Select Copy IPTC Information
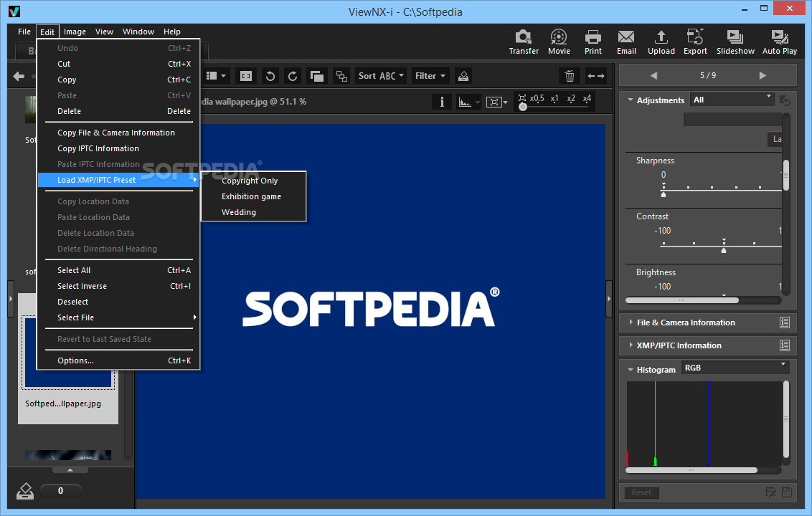 [x=118, y=148]
